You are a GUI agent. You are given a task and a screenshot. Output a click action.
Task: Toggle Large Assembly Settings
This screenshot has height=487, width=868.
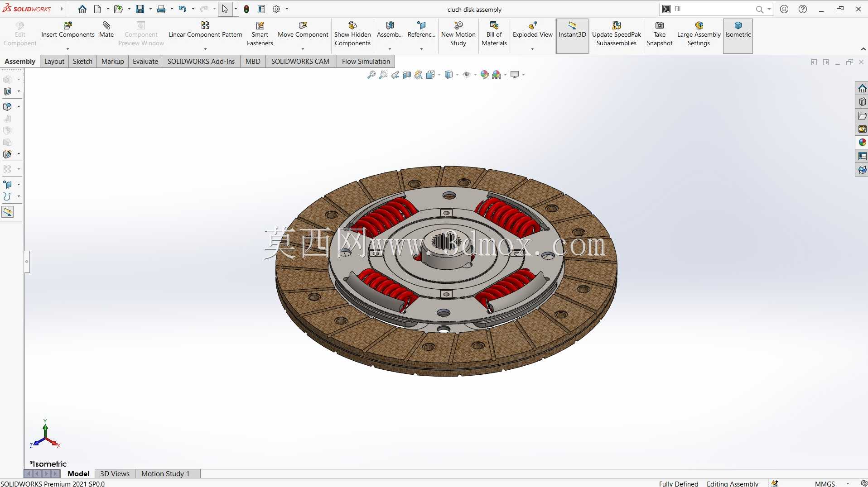coord(699,34)
